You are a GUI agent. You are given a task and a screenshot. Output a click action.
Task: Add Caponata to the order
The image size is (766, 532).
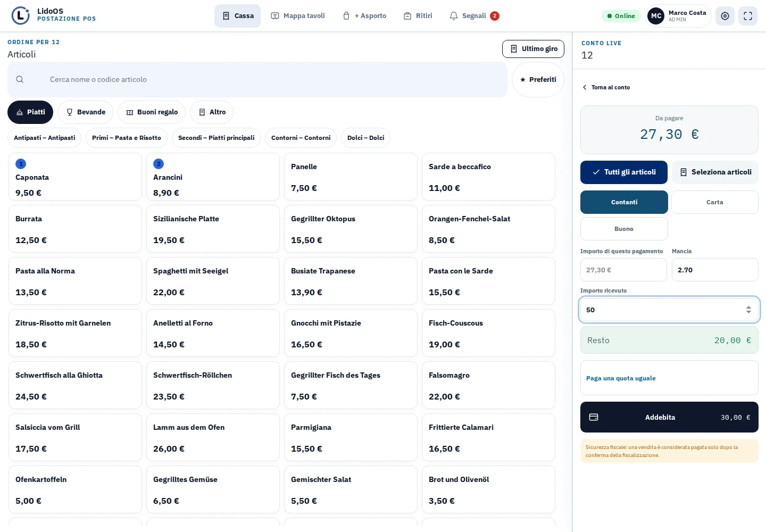(x=75, y=177)
